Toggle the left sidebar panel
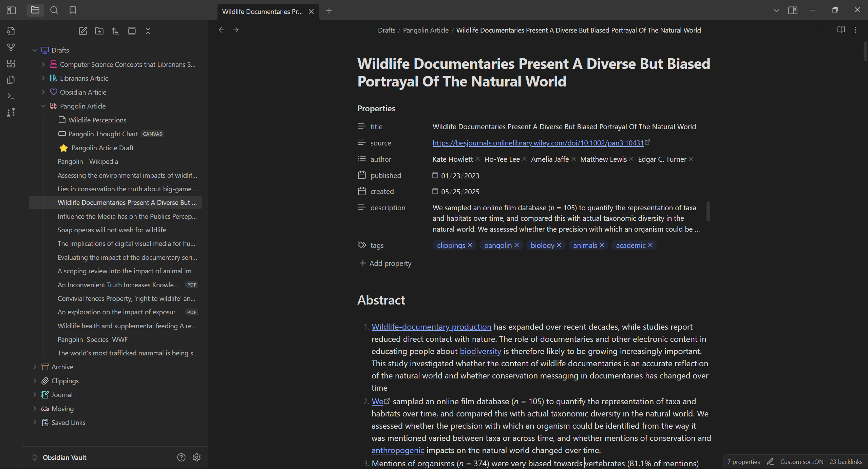868x469 pixels. tap(11, 11)
